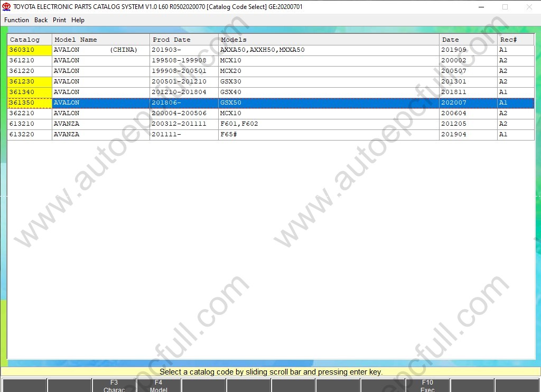Click the Toyota logo icon in title bar
The height and width of the screenshot is (392, 541).
coord(6,6)
